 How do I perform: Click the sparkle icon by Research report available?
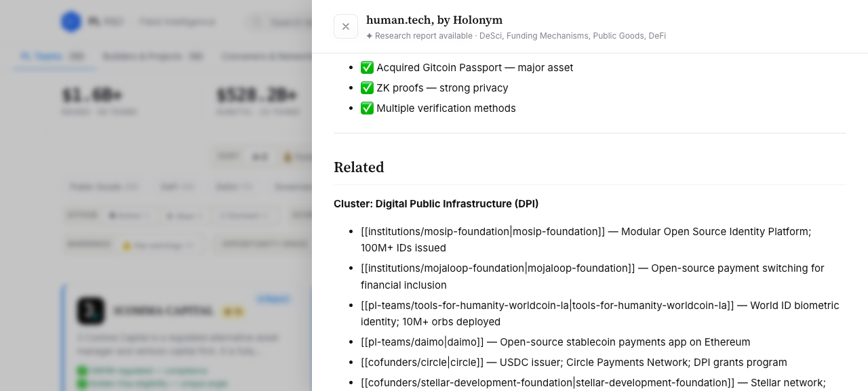(370, 36)
